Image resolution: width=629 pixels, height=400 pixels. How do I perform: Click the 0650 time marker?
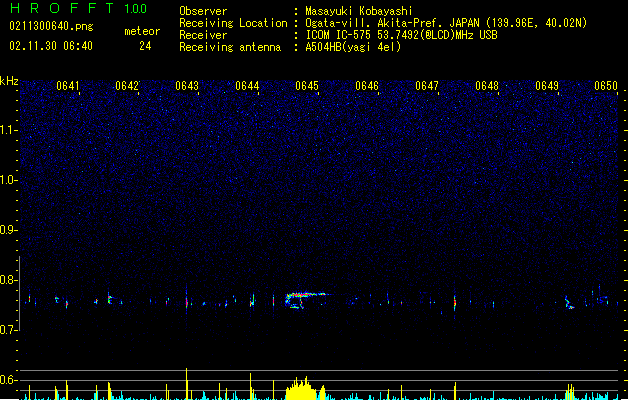[x=606, y=86]
